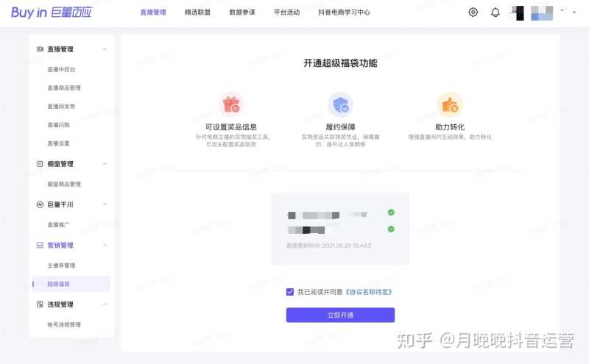Click the 履约保障 feature title
The height and width of the screenshot is (364, 589).
pos(340,126)
